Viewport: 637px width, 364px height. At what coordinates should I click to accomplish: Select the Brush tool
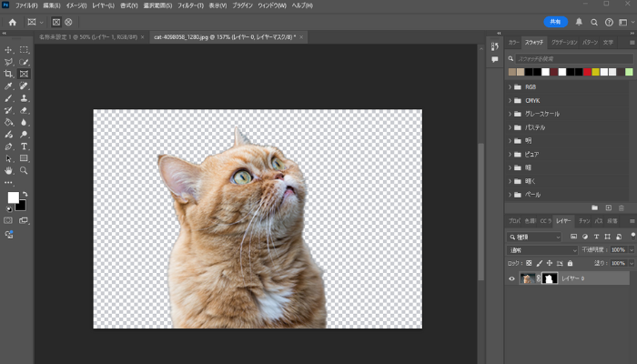coord(8,98)
